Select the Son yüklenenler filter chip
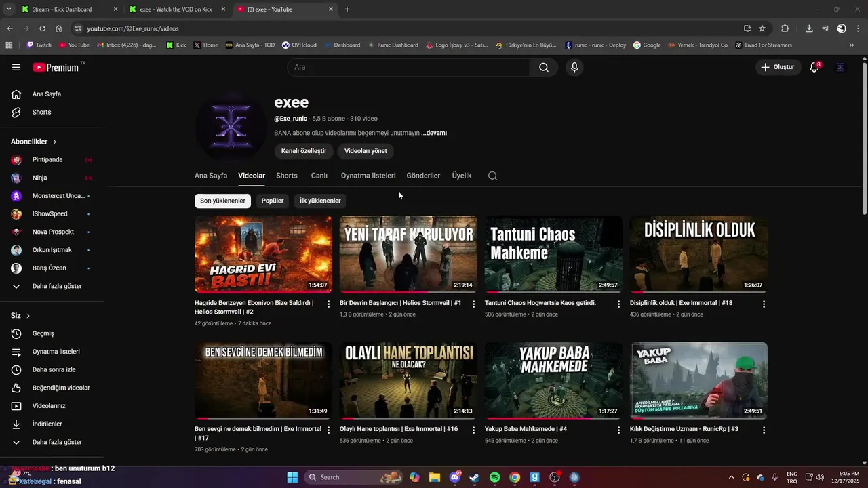 [x=222, y=201]
